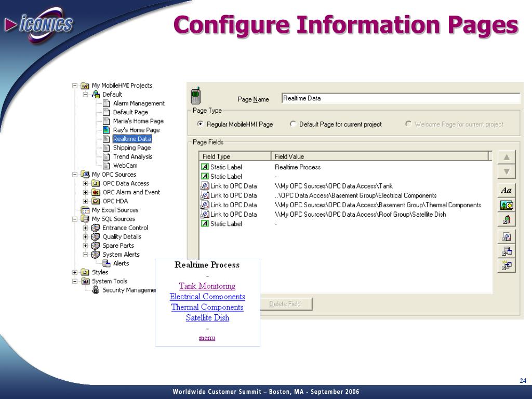Open the Electrical Components link
The image size is (532, 399).
click(207, 297)
